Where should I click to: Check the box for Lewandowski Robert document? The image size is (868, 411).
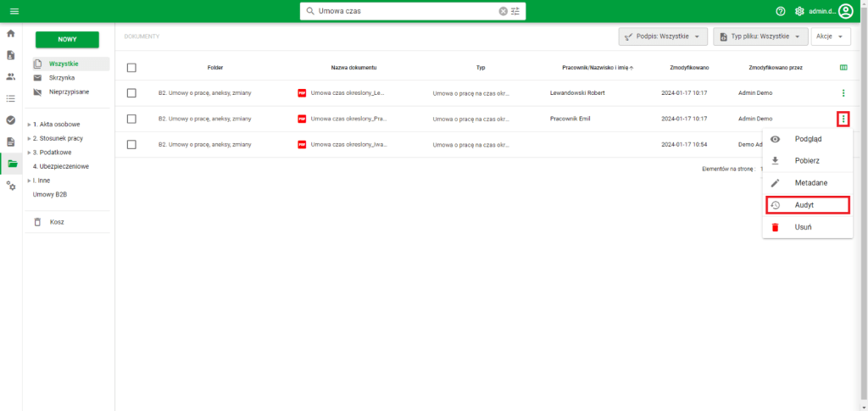click(131, 92)
